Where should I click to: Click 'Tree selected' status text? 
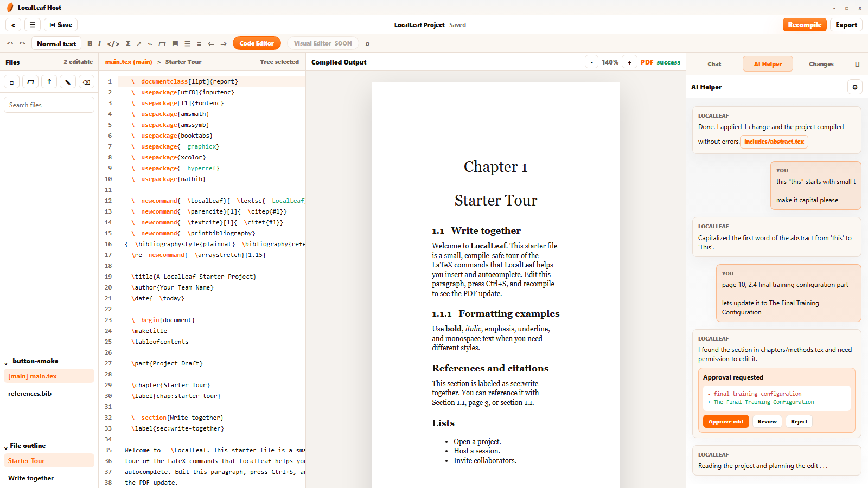click(x=279, y=62)
